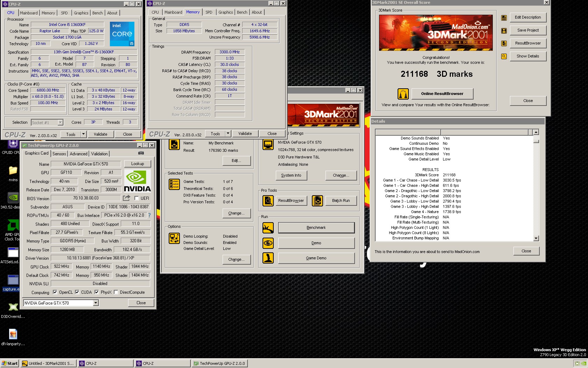Click the Name field showing Intel Core i5 13600KF
This screenshot has width=588, height=368.
pos(67,25)
